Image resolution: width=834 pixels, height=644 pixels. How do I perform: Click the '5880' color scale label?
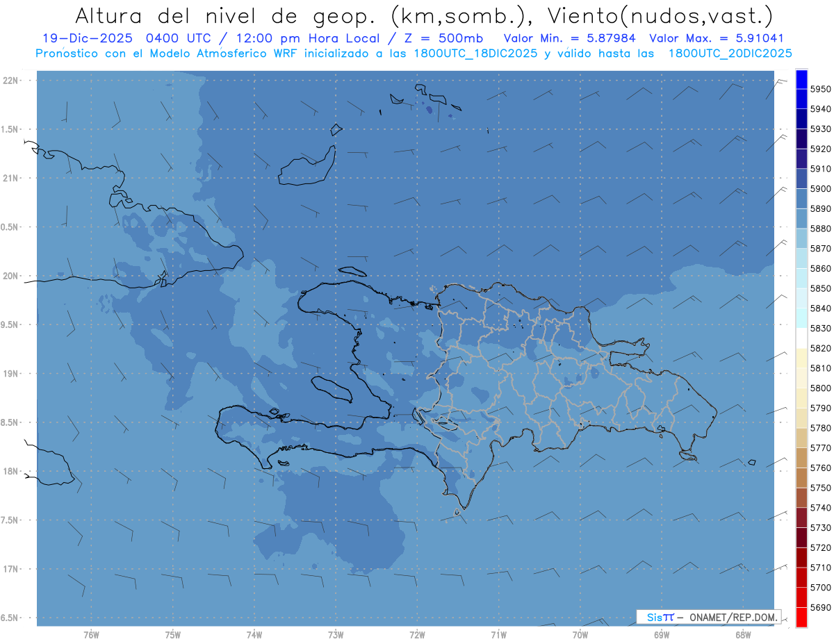point(821,229)
